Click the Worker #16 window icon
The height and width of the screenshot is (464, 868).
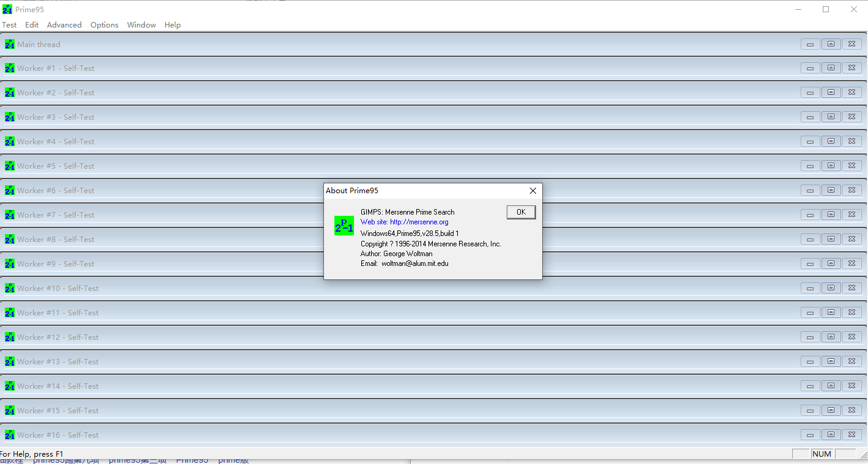(9, 435)
